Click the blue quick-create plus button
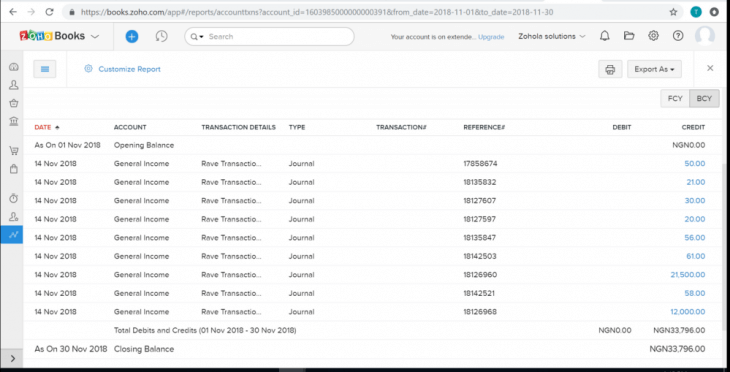730x372 pixels. [132, 36]
